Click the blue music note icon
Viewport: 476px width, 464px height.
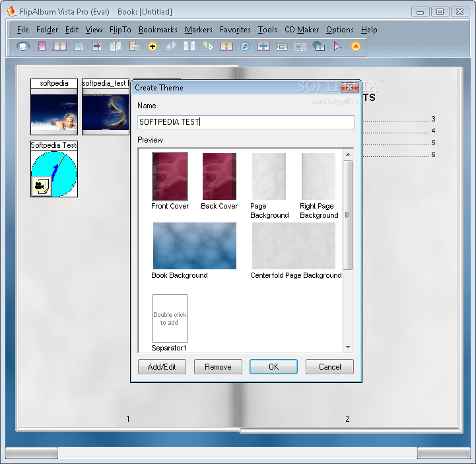[245, 46]
